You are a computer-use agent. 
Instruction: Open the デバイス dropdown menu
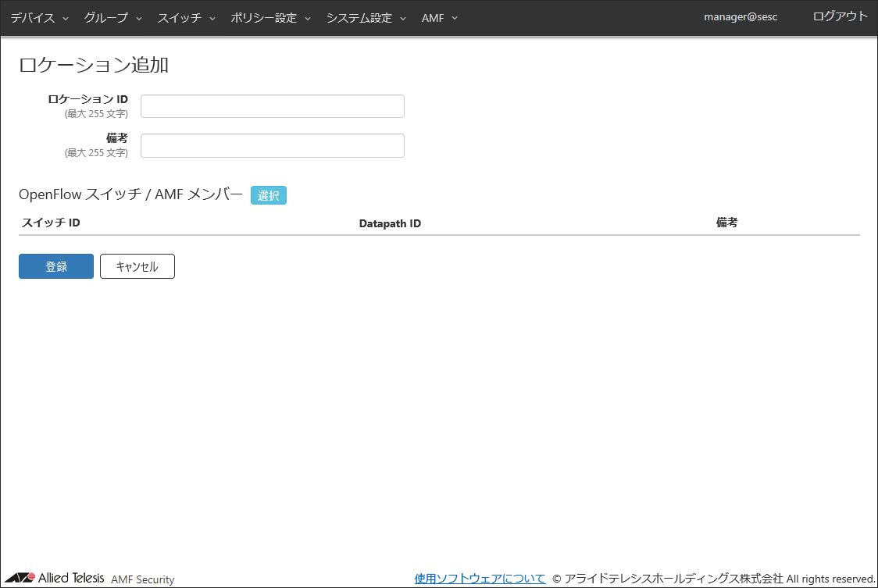click(x=39, y=18)
